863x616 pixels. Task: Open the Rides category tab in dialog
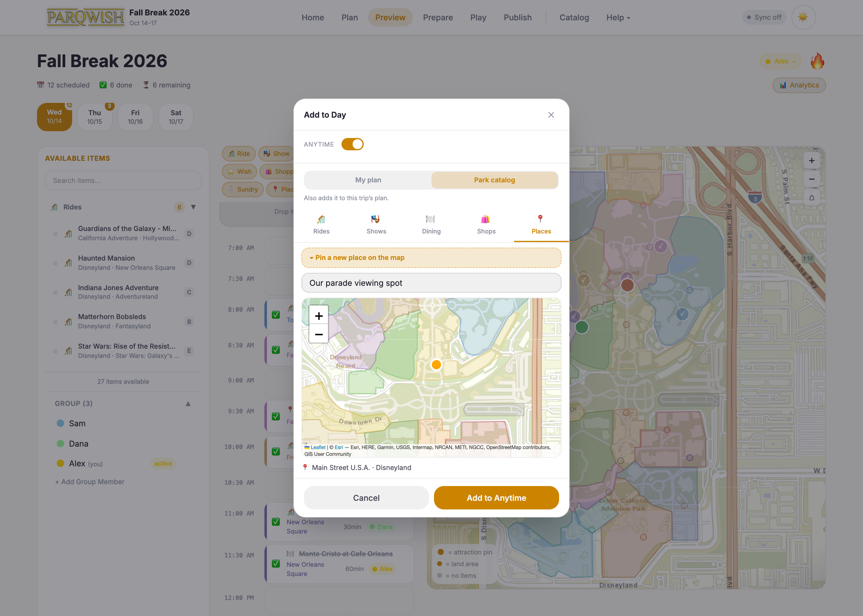(x=321, y=225)
